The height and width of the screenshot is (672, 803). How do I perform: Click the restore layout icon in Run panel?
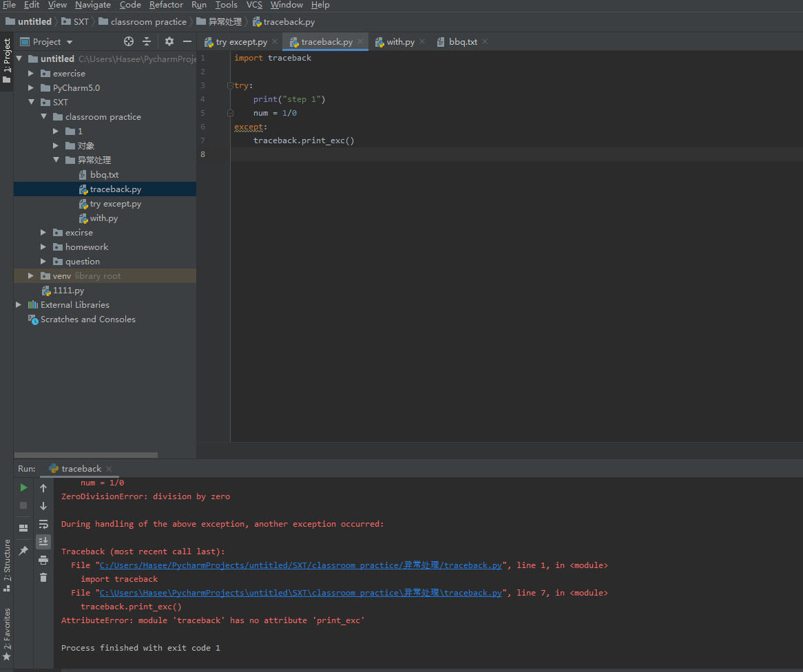tap(23, 528)
